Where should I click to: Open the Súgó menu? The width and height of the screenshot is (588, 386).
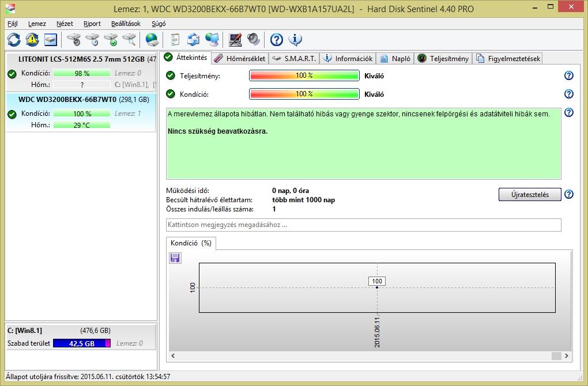click(x=159, y=24)
